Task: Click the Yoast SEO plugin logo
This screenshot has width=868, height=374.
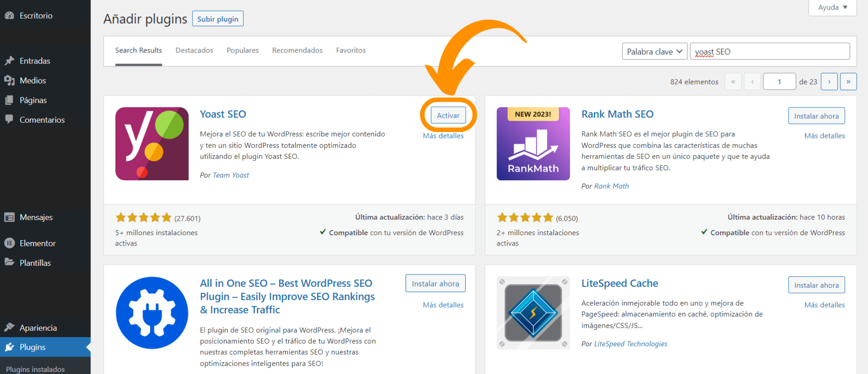Action: (152, 144)
